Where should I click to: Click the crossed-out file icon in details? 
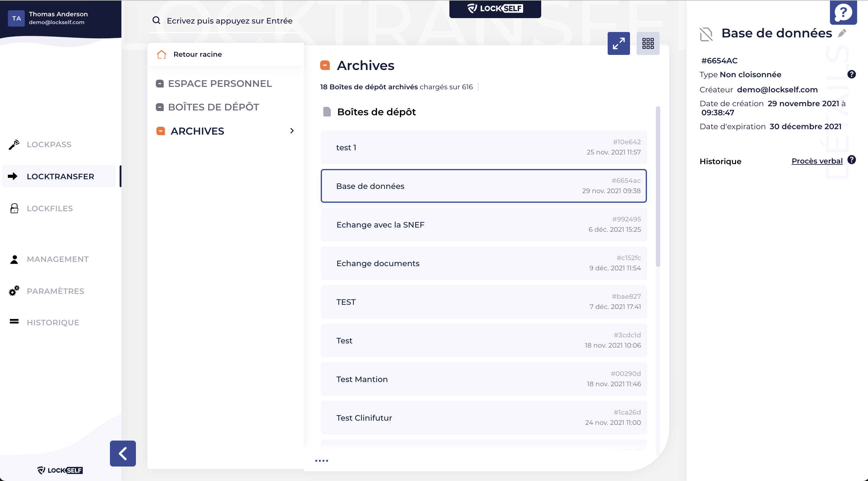(706, 34)
